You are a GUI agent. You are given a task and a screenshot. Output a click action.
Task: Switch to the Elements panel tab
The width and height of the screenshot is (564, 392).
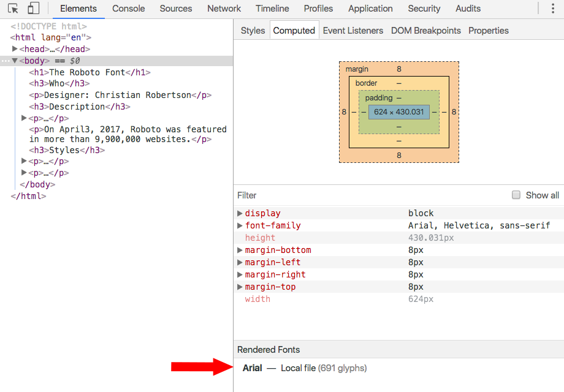(x=78, y=9)
